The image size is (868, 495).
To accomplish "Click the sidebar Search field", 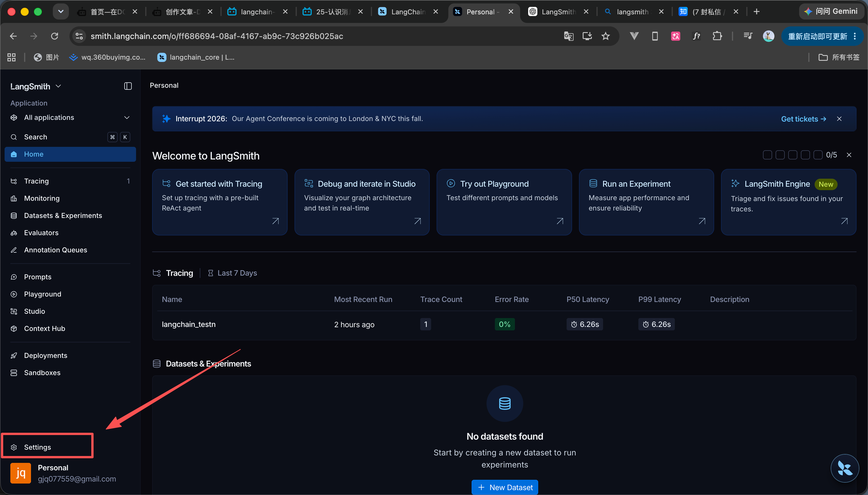I will tap(70, 137).
